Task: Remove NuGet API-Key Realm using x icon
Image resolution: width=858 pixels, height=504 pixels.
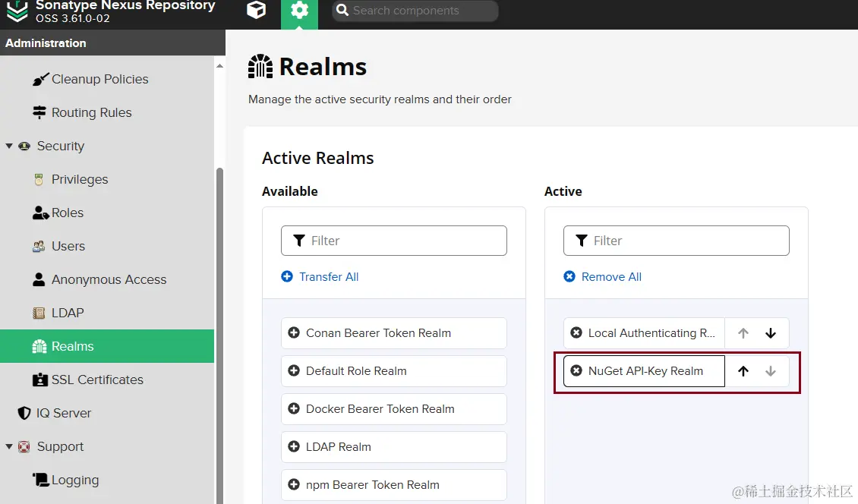Action: [576, 370]
